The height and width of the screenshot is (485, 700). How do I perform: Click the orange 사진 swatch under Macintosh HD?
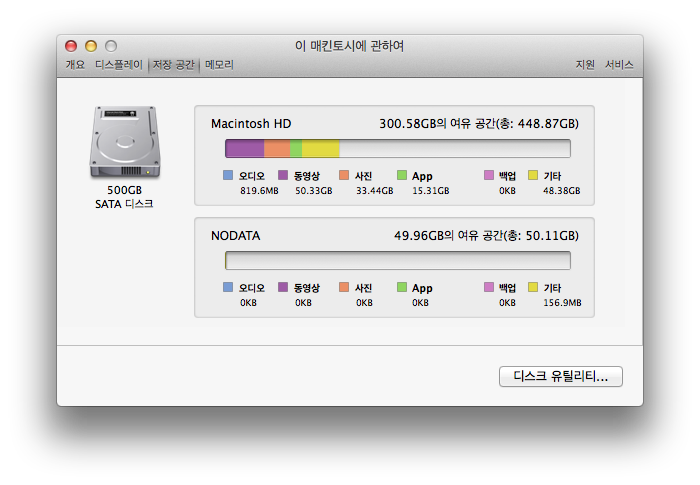(344, 175)
